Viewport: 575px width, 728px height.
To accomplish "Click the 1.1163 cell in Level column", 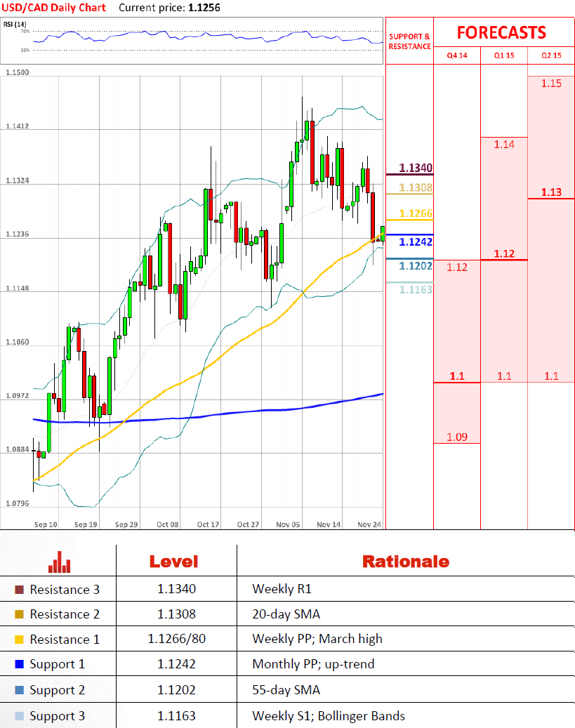I will 176,716.
